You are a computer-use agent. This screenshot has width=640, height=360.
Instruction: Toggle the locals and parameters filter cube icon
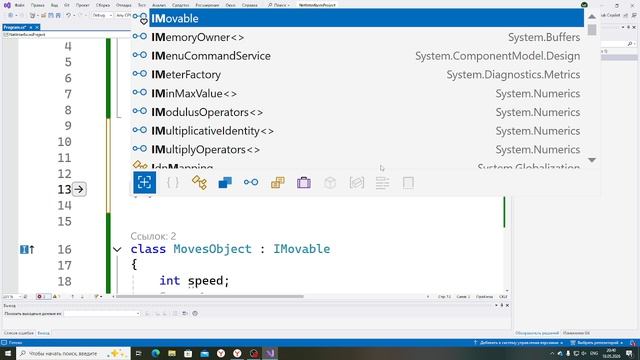coord(330,182)
